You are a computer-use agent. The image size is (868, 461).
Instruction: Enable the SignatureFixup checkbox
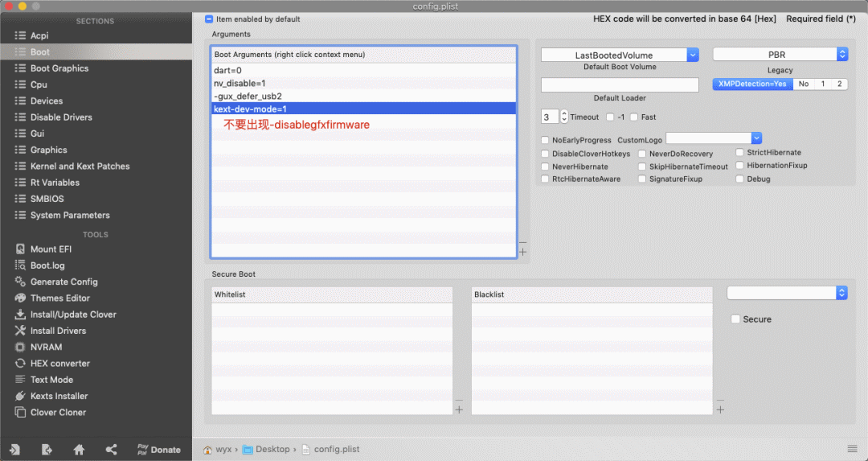pyautogui.click(x=642, y=179)
